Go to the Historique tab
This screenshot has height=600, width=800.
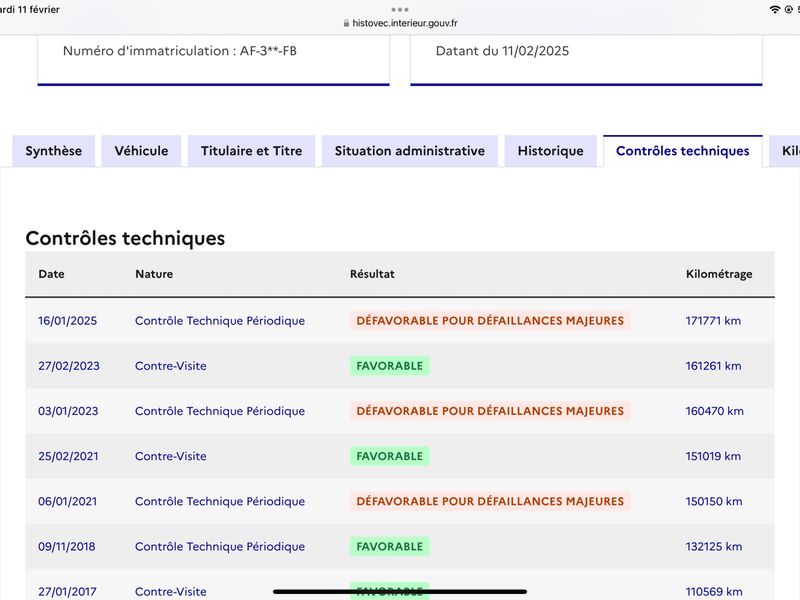tap(551, 151)
